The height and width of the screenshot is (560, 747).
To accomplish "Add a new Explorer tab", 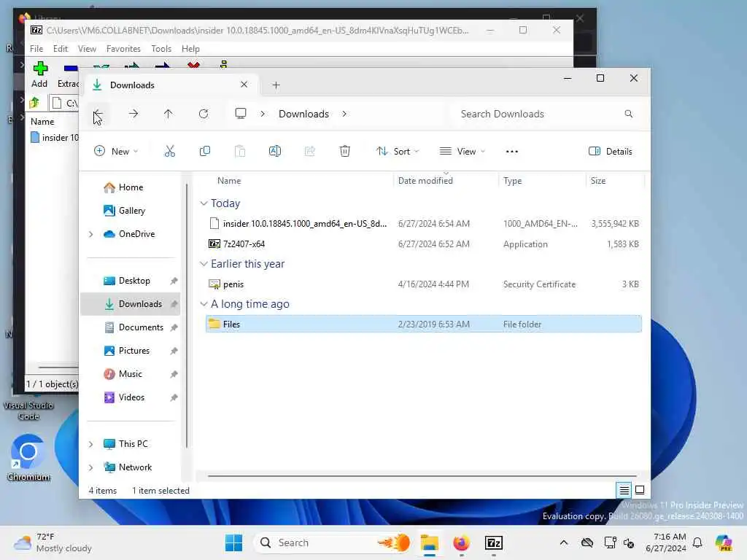I will coord(276,85).
